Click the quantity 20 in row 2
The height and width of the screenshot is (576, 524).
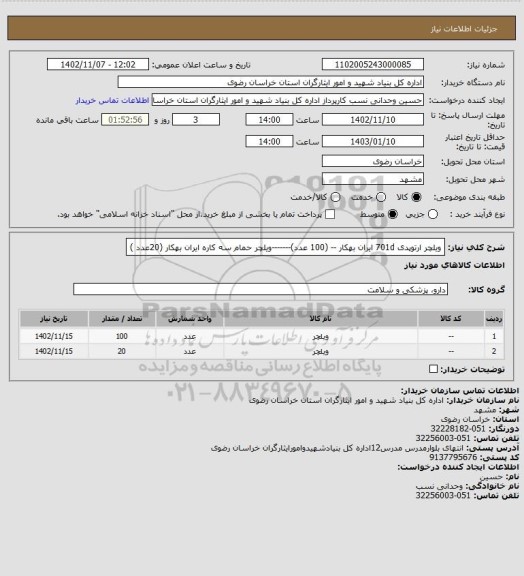[122, 351]
